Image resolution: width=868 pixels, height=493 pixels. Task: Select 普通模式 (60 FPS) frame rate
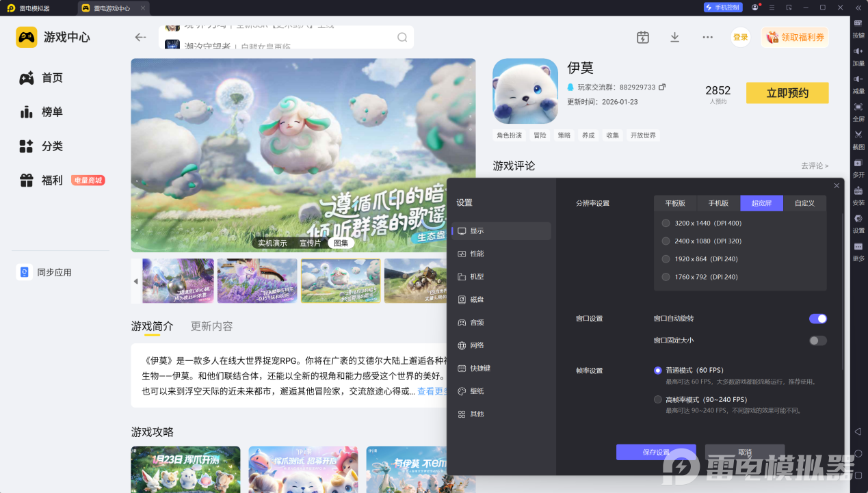pos(658,371)
